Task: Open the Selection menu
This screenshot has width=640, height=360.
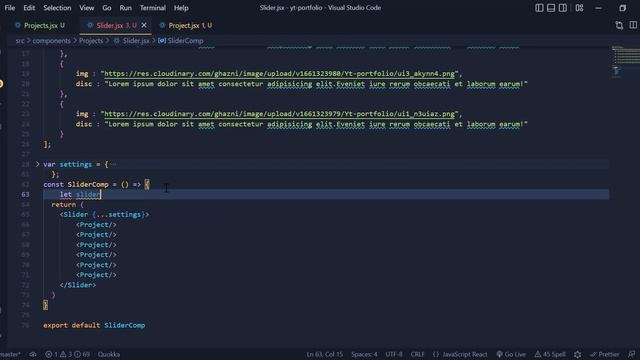Action: (57, 8)
